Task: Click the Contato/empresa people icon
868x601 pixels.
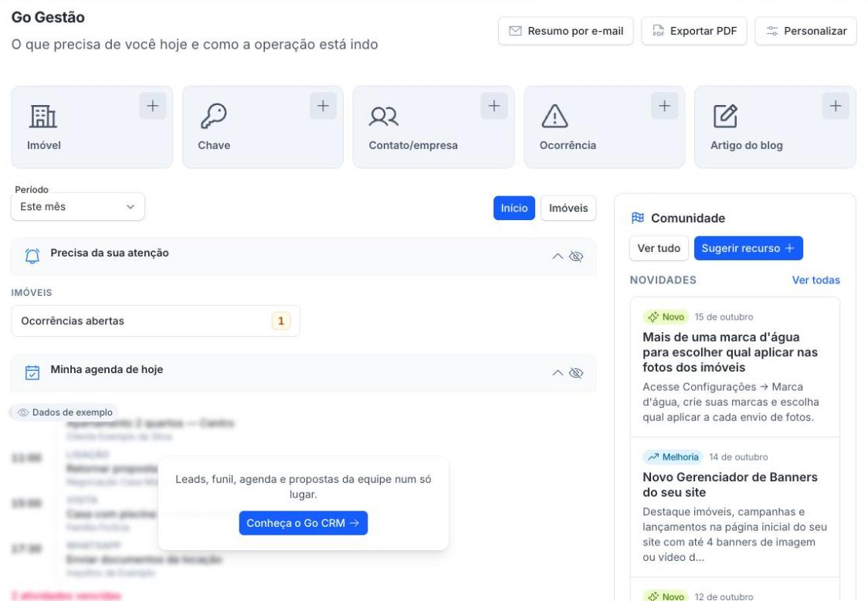Action: coord(384,117)
